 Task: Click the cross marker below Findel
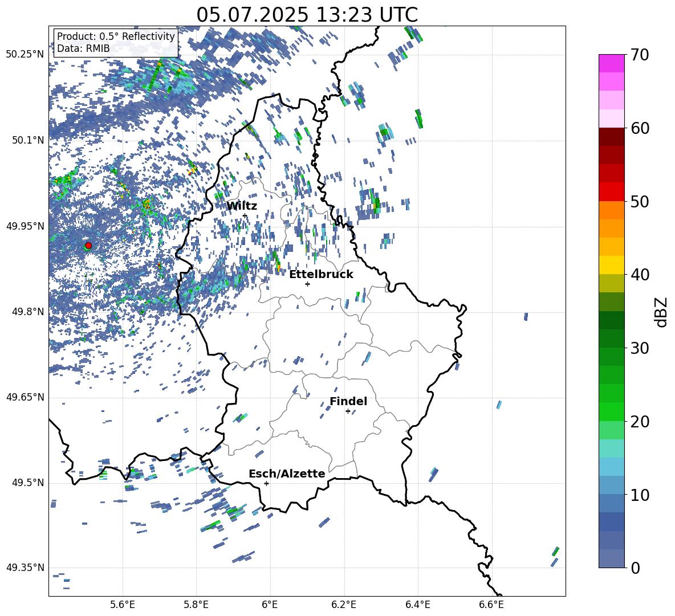pos(348,411)
